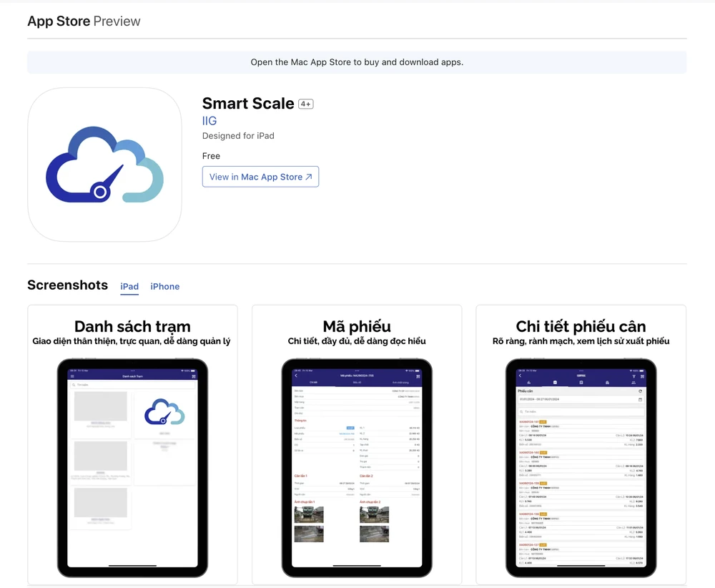
Task: Click the Open the Mac App Store banner
Action: (x=357, y=62)
